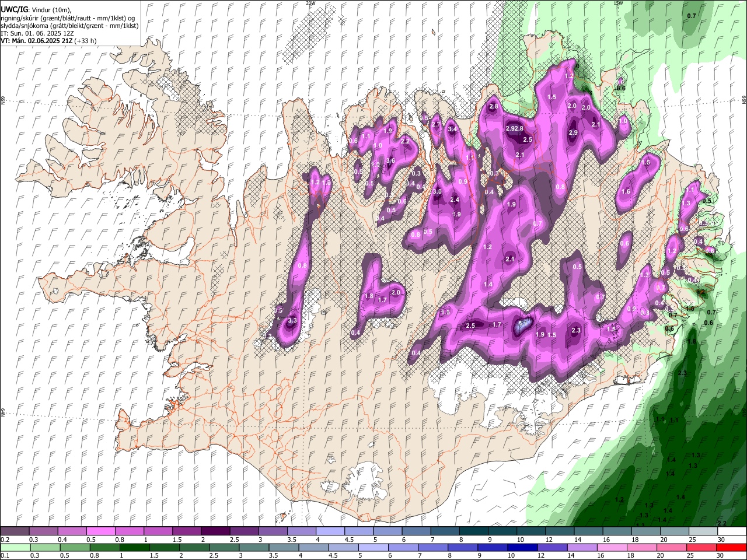The height and width of the screenshot is (560, 747).
Task: Click the '15W' longitude label
Action: pyautogui.click(x=618, y=3)
